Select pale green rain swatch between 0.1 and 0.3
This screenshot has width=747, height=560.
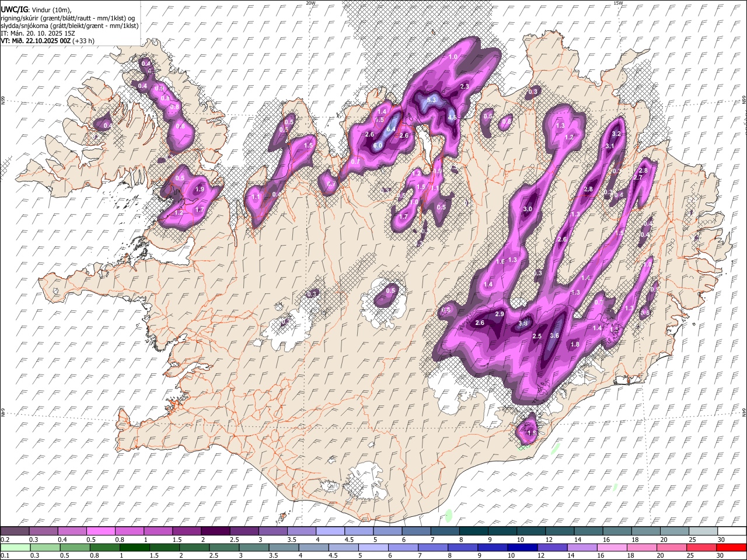pos(16,547)
